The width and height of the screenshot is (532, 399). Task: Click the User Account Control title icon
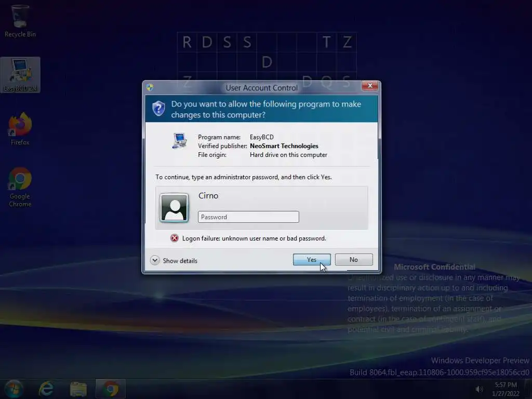point(150,87)
